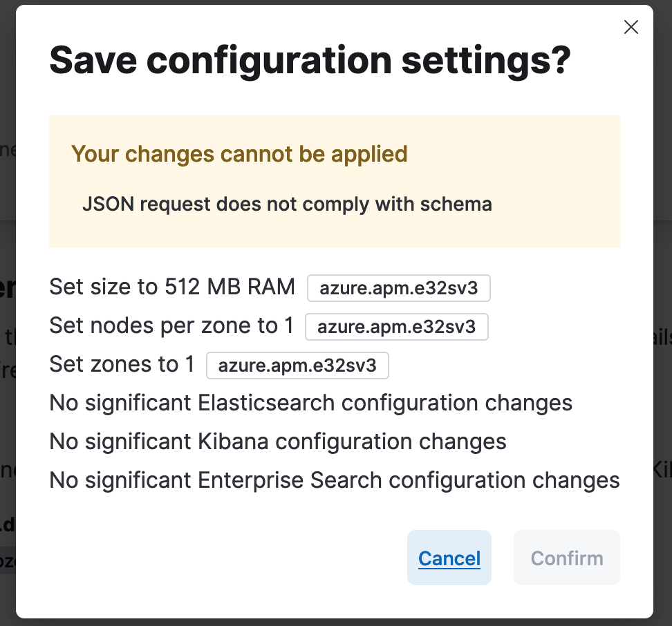The height and width of the screenshot is (626, 672).
Task: Select the "Set zones to 1" text
Action: (122, 364)
